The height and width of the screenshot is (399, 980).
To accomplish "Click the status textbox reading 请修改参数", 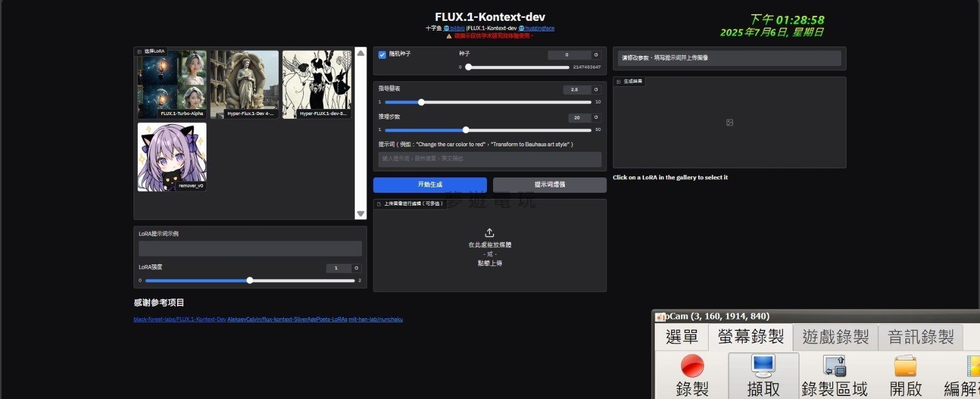I will pyautogui.click(x=729, y=58).
